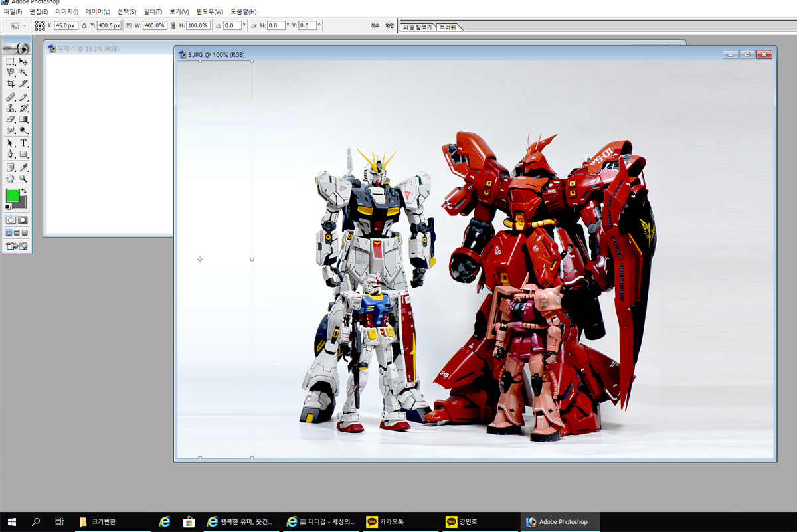Click the W width percentage field
Screen dimensions: 797x532
[x=155, y=25]
